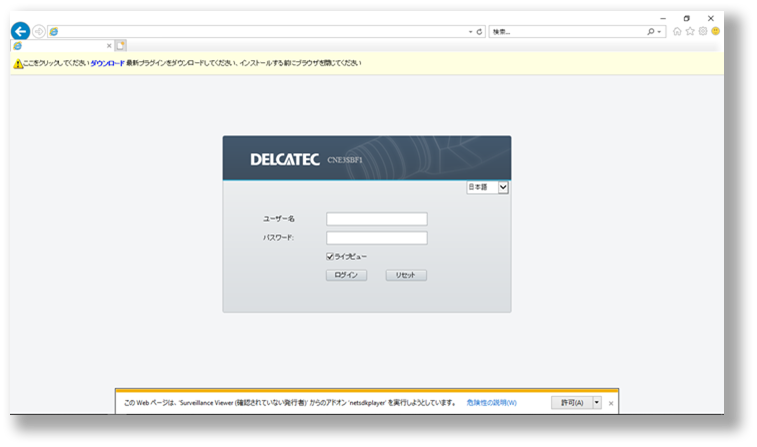Click the リセット button

(x=406, y=275)
